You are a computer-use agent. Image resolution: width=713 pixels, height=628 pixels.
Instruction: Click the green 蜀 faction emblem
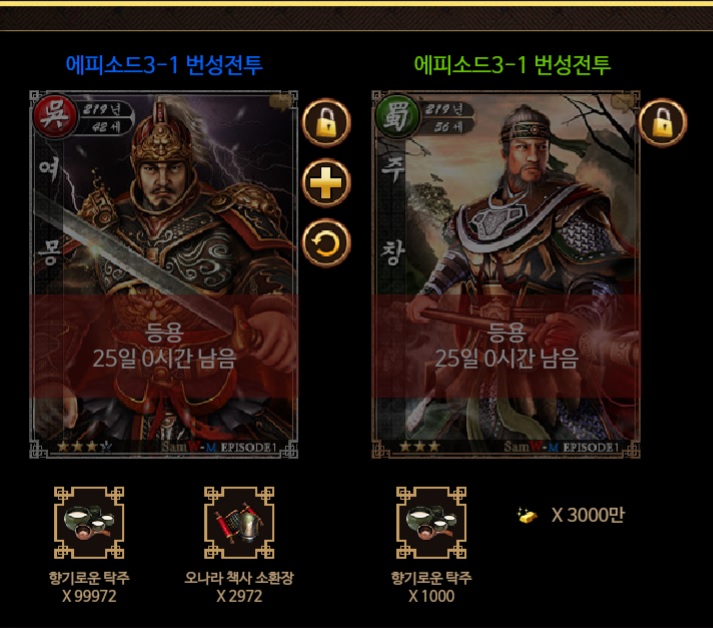click(397, 115)
